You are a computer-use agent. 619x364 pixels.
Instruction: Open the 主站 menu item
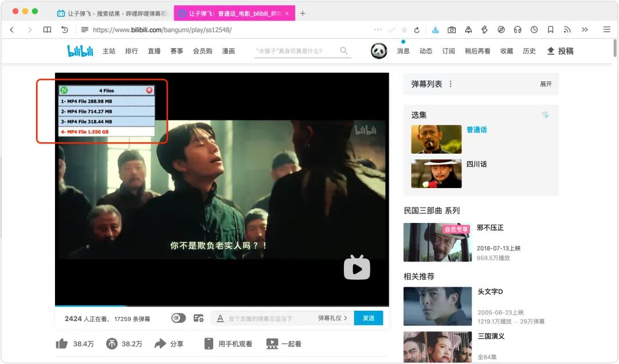click(109, 51)
